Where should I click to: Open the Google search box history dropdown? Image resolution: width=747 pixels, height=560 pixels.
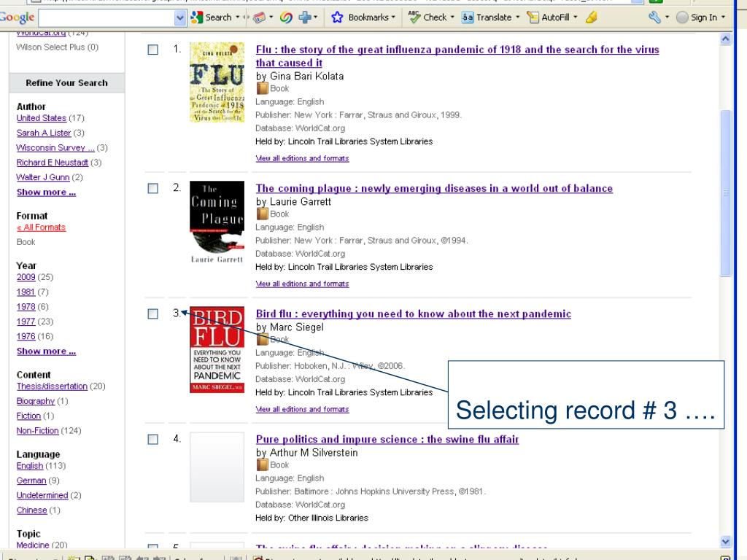(x=179, y=18)
